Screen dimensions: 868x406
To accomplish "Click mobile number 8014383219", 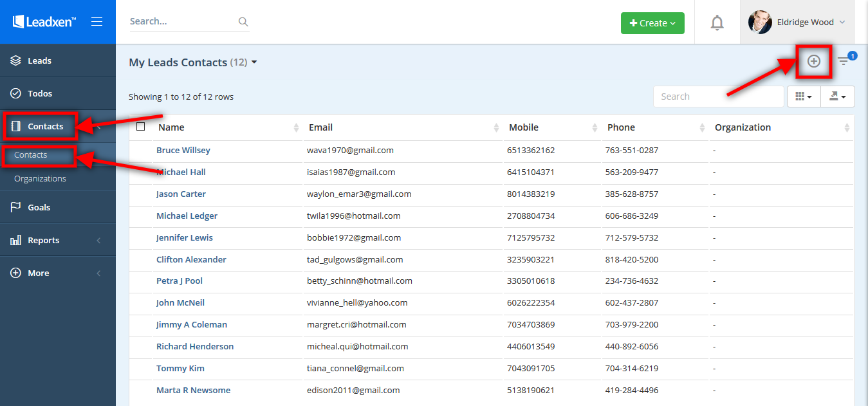I will point(531,194).
